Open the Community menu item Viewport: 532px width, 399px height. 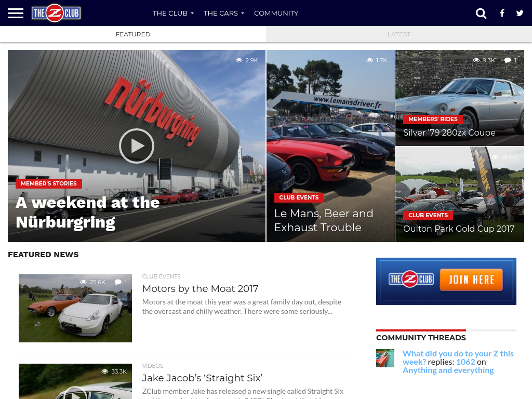click(276, 13)
